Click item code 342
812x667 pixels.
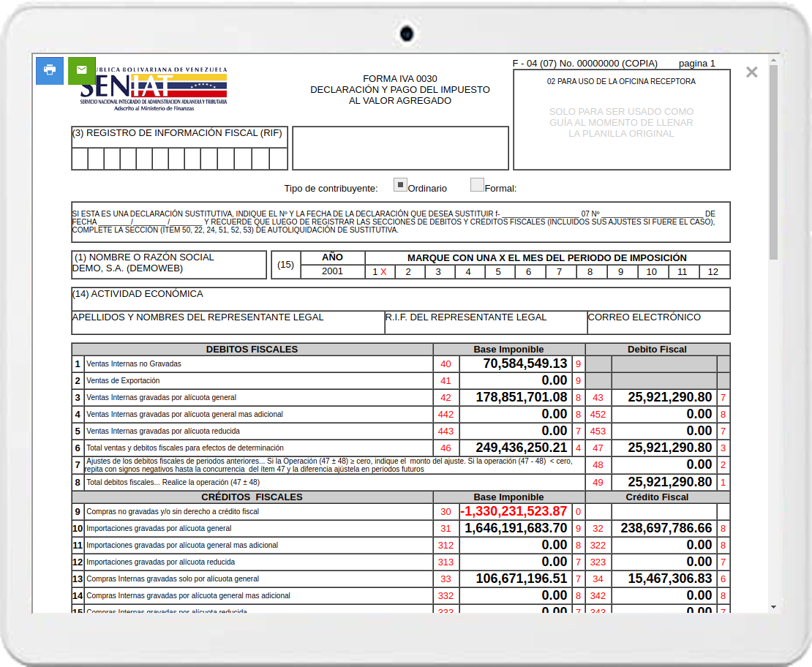[x=598, y=595]
